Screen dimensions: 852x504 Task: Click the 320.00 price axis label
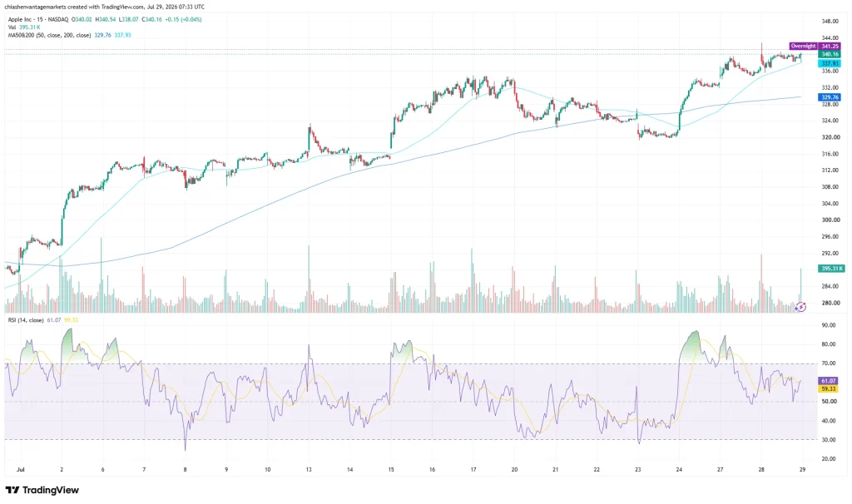tap(830, 137)
